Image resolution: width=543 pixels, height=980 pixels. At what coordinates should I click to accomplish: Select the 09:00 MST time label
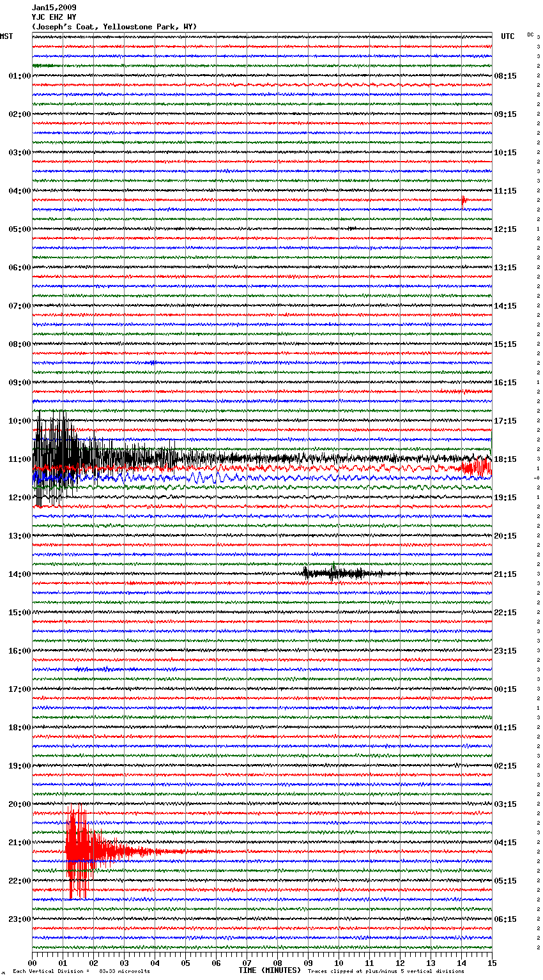pos(20,383)
